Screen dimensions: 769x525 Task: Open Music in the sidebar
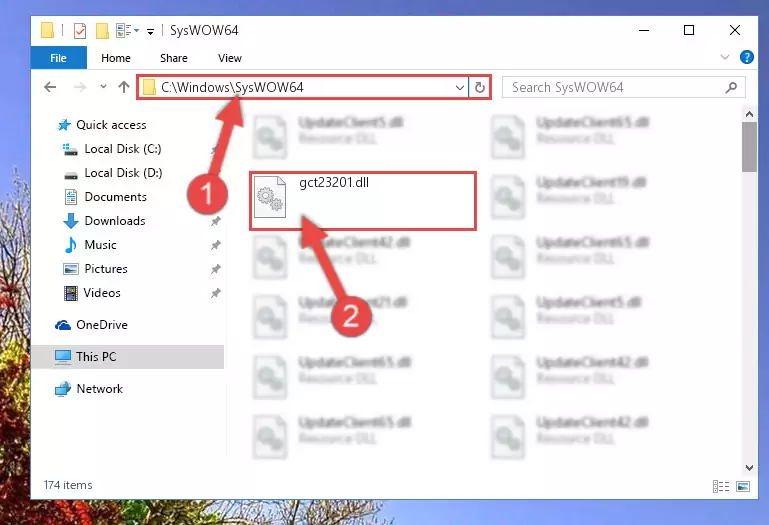pos(100,245)
